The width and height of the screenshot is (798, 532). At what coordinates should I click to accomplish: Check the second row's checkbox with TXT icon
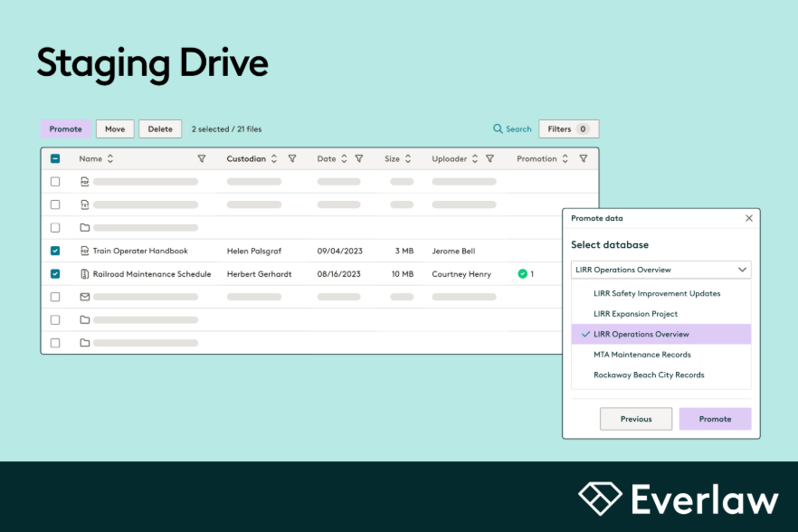coord(55,204)
